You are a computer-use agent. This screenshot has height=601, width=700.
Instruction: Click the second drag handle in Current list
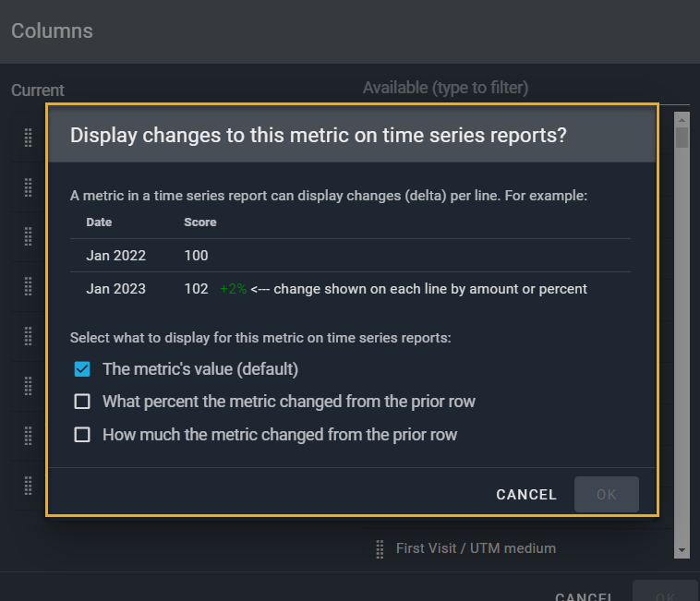[28, 187]
